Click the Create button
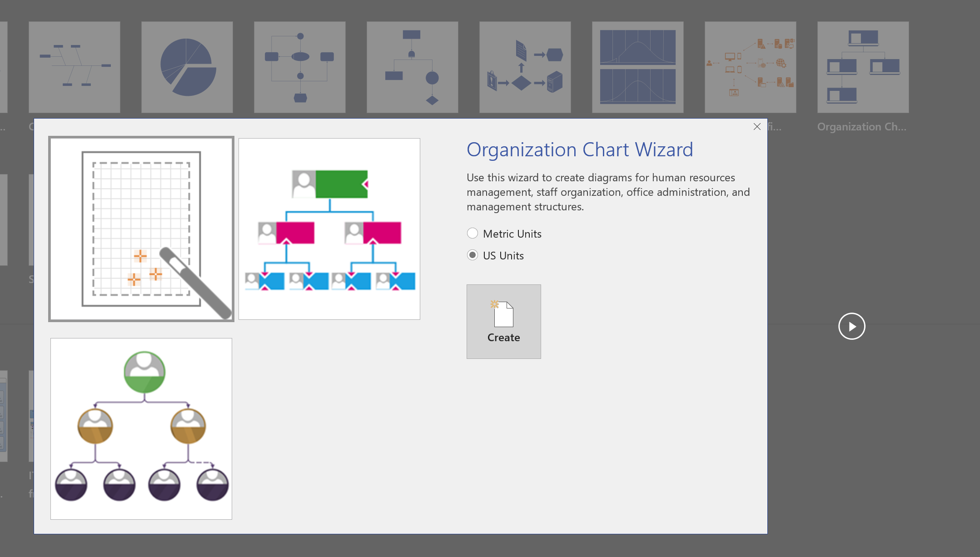Viewport: 980px width, 557px height. [503, 321]
